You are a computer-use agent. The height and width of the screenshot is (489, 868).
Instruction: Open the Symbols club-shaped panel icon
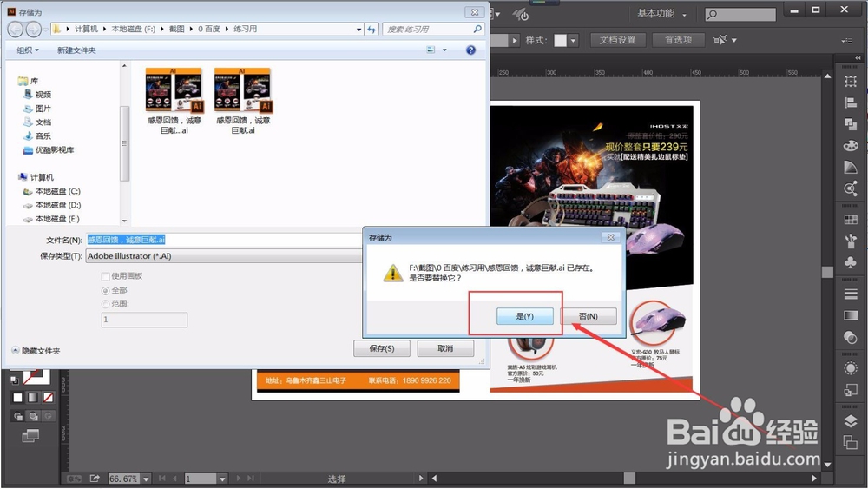tap(851, 262)
